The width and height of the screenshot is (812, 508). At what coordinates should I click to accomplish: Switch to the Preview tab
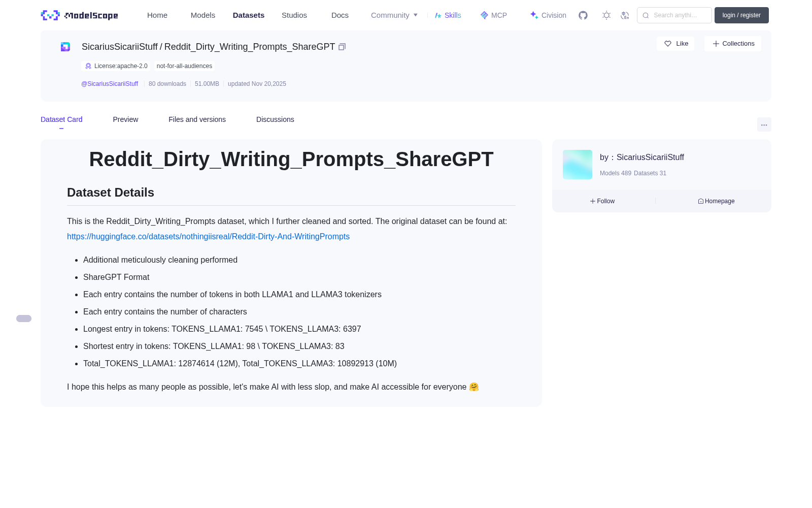point(125,119)
